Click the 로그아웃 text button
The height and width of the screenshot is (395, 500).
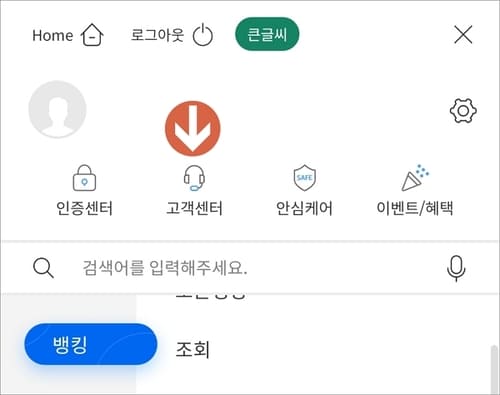click(x=157, y=35)
